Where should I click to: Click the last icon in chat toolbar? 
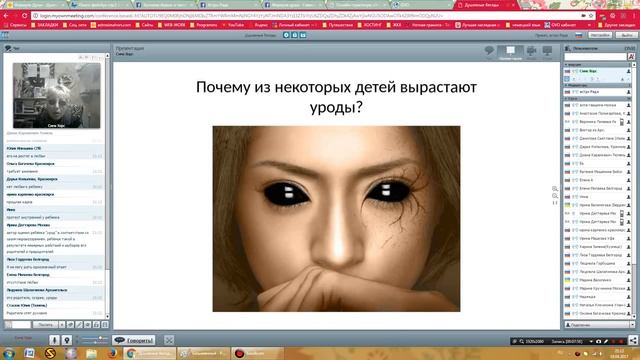[105, 325]
